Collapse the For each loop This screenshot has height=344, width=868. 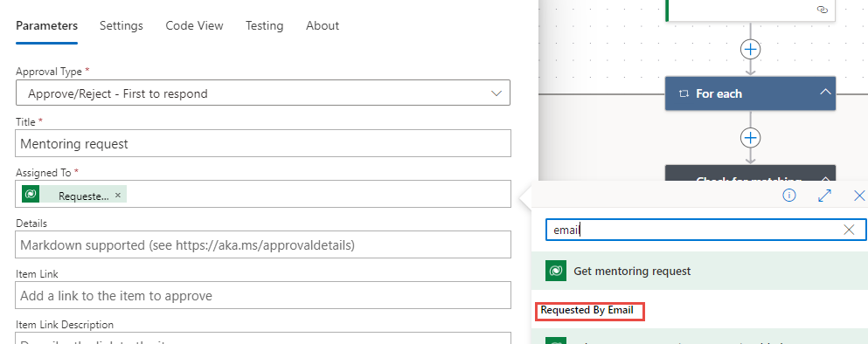825,92
